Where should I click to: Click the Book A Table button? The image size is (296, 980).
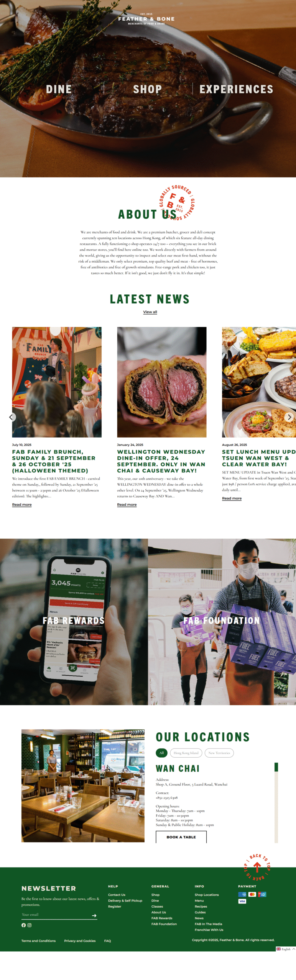[x=181, y=837]
